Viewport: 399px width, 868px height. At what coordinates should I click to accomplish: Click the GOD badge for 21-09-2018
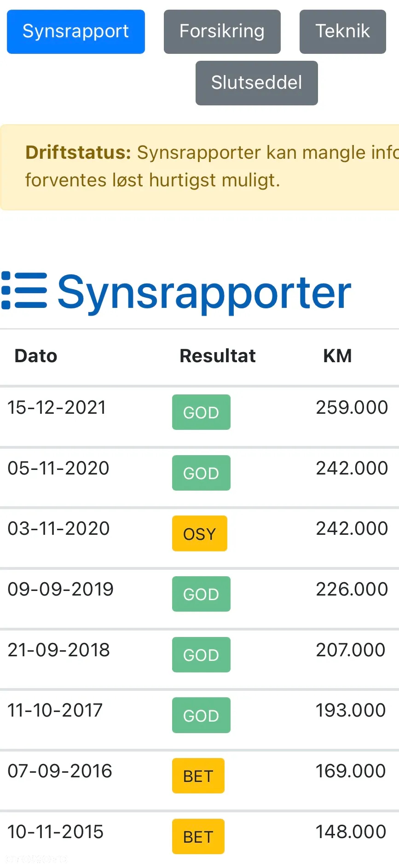(x=201, y=655)
